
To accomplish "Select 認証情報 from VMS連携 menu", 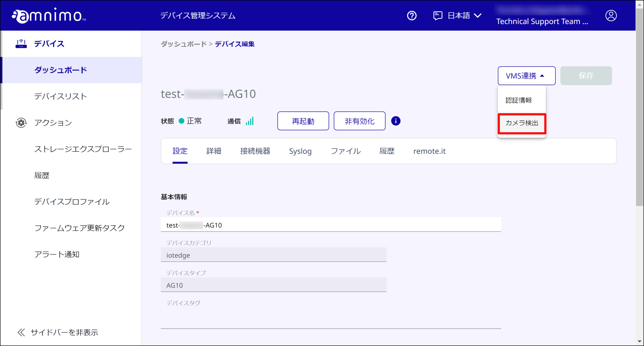I will tap(522, 100).
